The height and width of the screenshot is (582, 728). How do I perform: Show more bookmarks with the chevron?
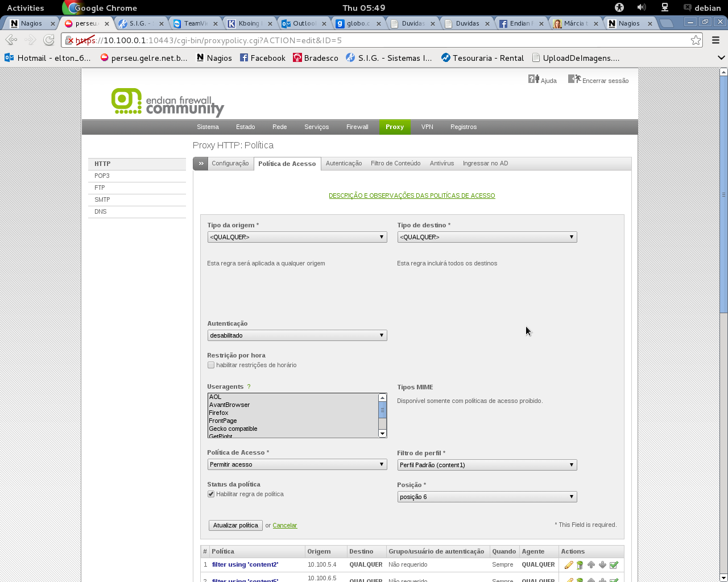pos(721,57)
